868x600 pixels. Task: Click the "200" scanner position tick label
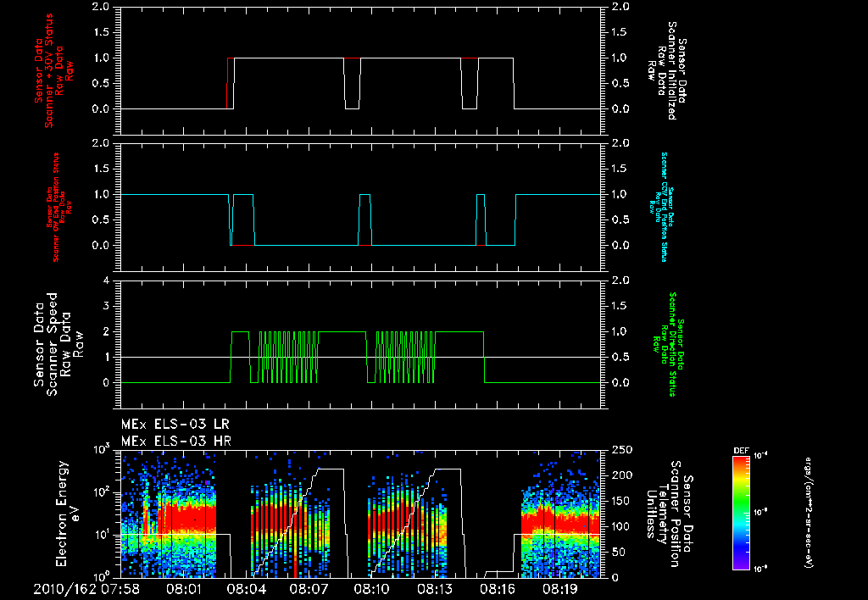(623, 475)
